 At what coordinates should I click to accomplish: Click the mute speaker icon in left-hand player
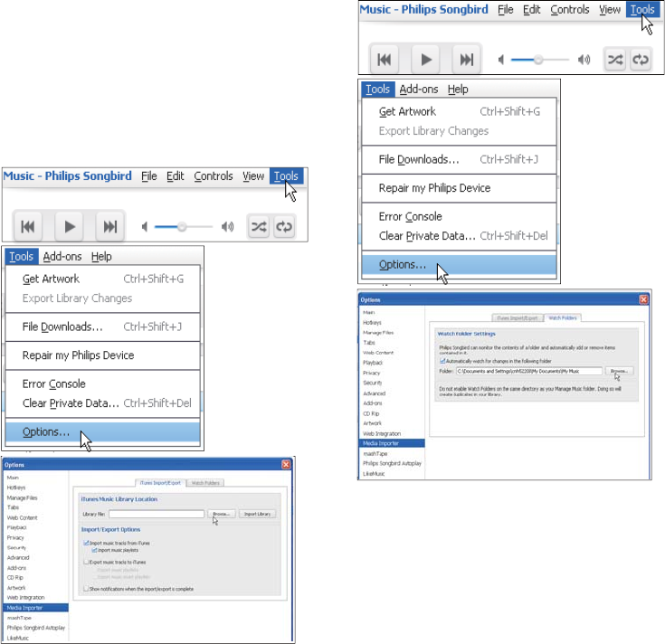click(145, 227)
